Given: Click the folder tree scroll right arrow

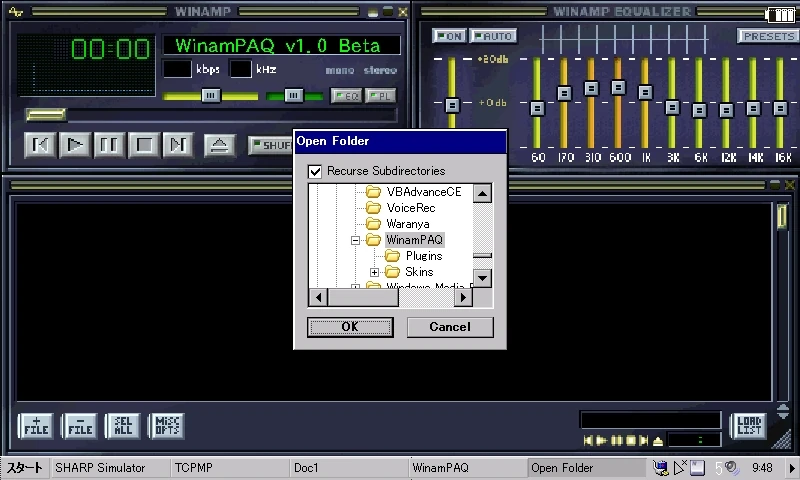Looking at the screenshot, I should (x=463, y=297).
